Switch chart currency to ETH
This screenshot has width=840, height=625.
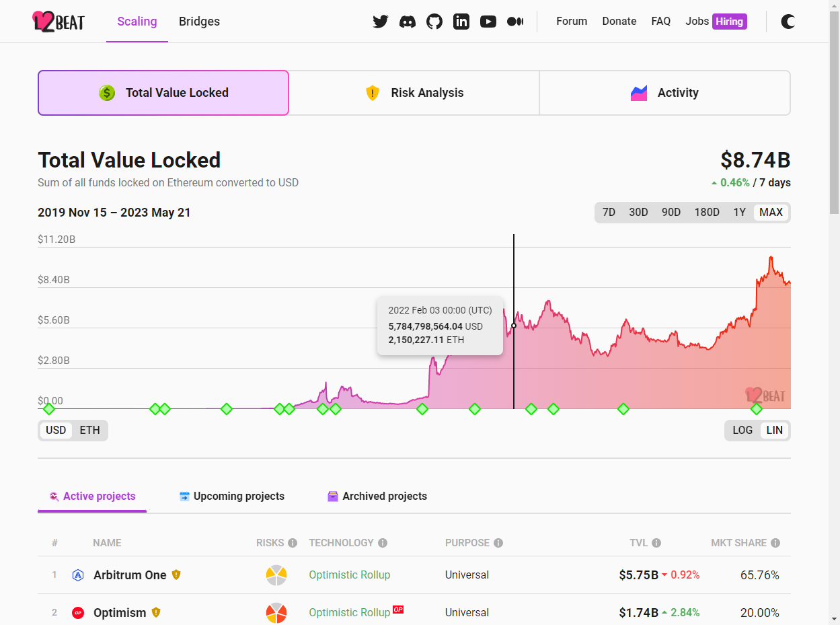click(x=89, y=431)
